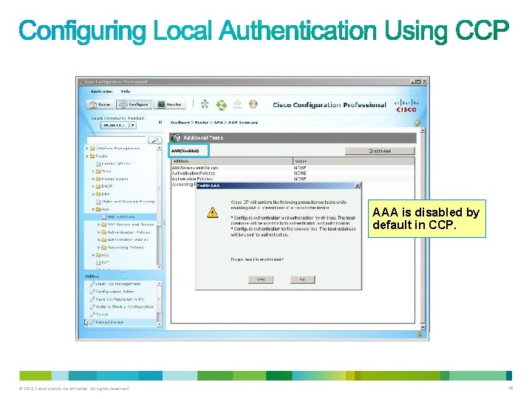
Task: Click the lock icon in the window's bottom corner
Action: (420, 335)
